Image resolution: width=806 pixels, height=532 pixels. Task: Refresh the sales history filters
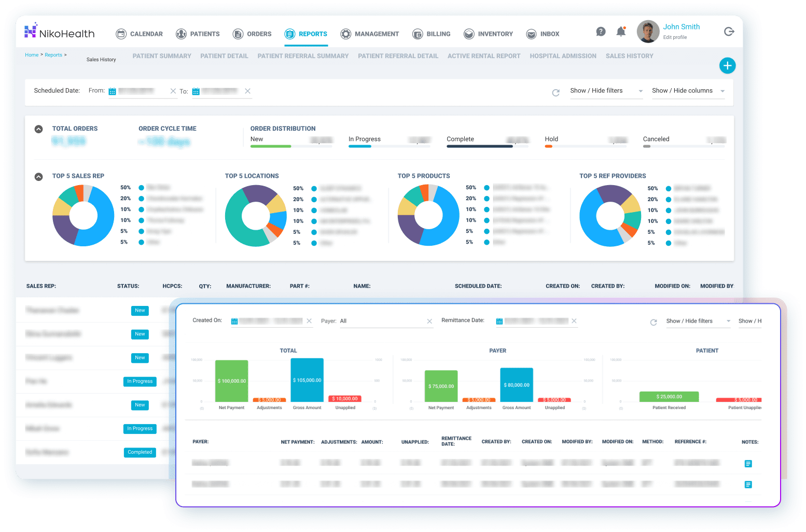click(x=555, y=93)
